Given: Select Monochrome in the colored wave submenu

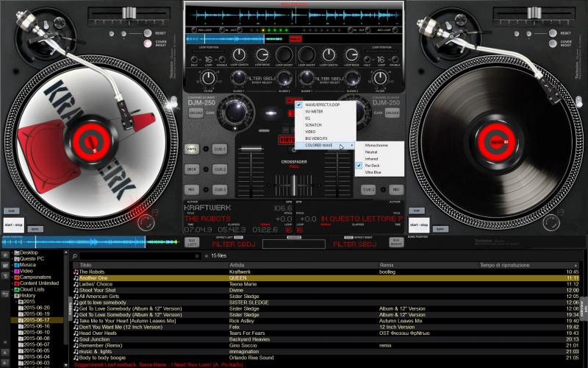Looking at the screenshot, I should pos(376,145).
